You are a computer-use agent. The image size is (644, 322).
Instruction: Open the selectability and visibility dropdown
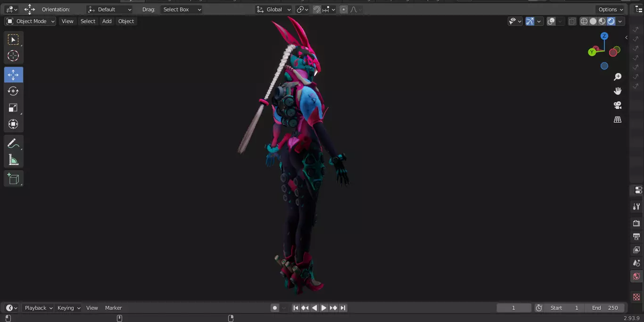tap(515, 21)
